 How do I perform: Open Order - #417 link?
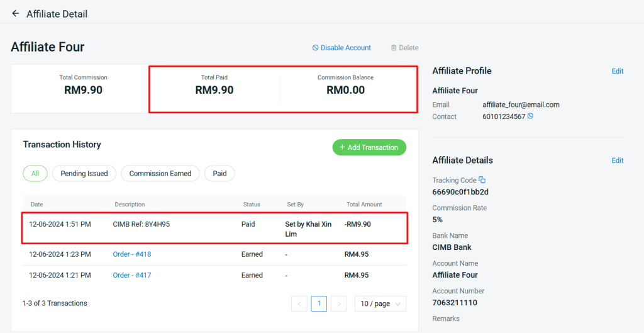point(132,275)
